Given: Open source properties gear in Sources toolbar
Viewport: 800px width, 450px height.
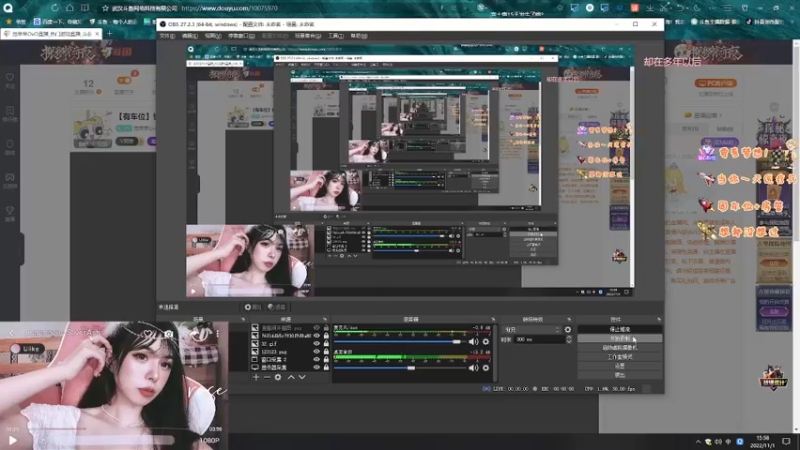Looking at the screenshot, I should [278, 377].
